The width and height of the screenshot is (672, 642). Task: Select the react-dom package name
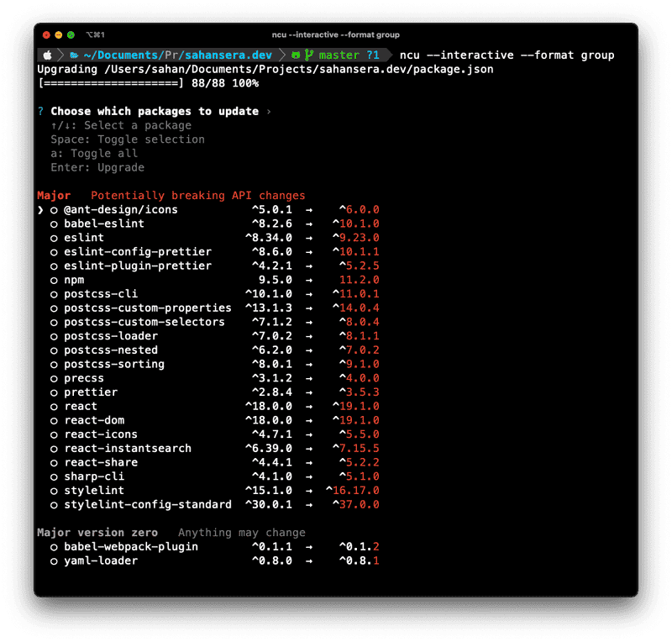coord(94,421)
